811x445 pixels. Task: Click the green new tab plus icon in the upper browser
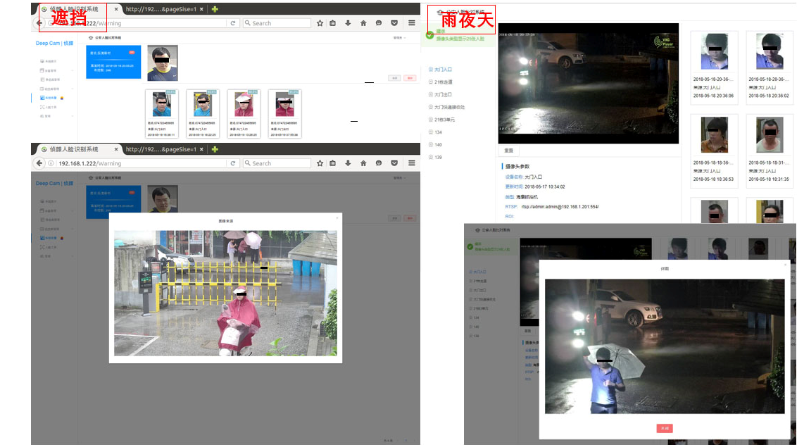point(215,8)
